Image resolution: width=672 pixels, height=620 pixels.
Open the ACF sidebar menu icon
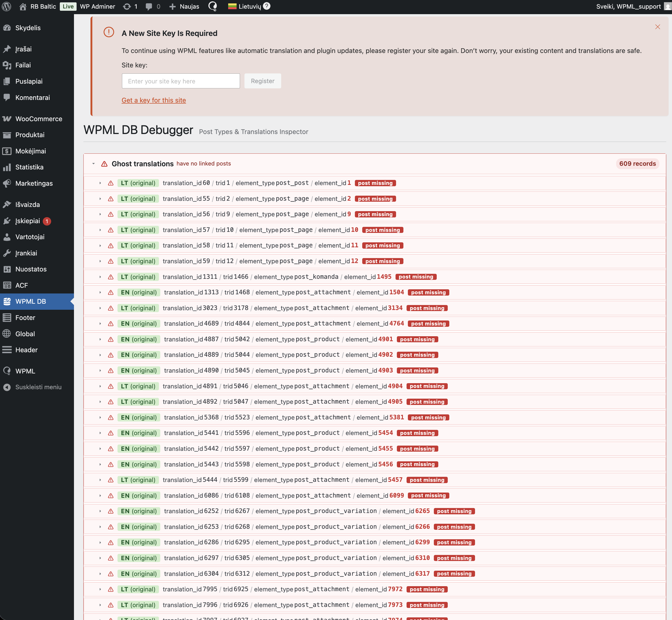(x=7, y=285)
